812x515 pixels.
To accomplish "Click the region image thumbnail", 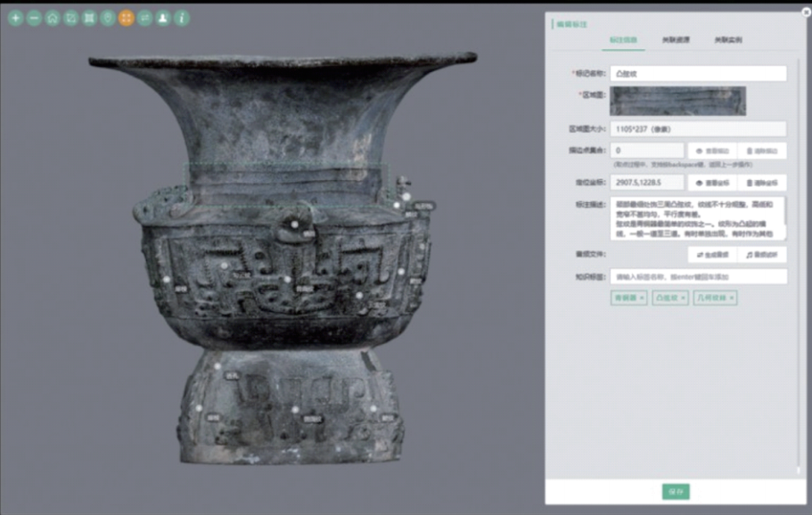I will coord(677,101).
